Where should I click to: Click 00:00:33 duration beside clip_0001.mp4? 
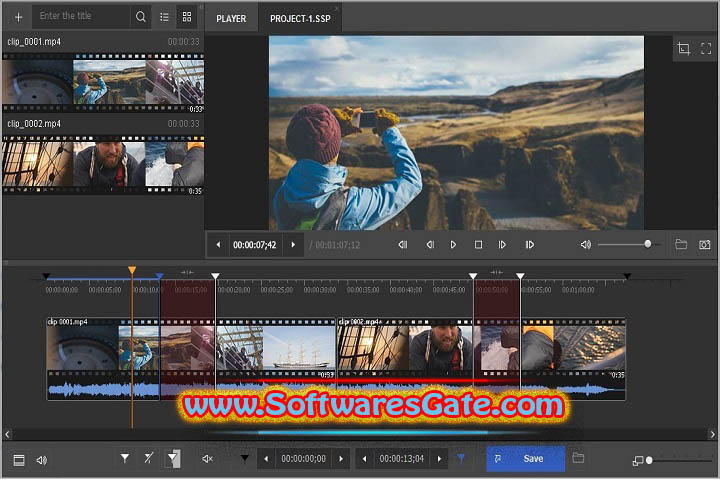tap(183, 42)
